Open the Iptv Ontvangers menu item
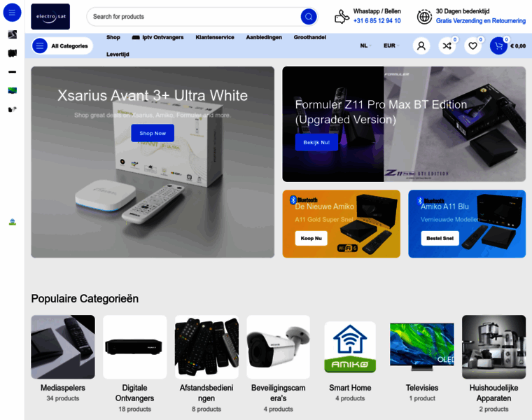 157,37
